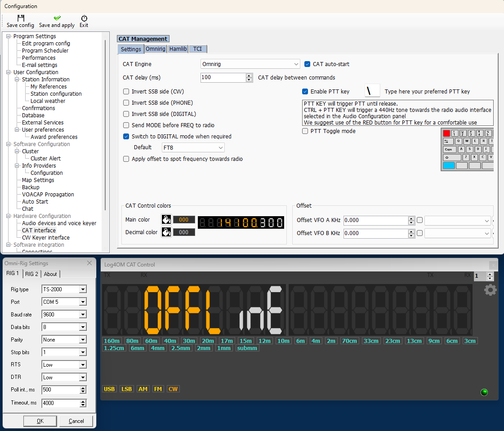
Task: Select the submm band button
Action: pos(247,348)
